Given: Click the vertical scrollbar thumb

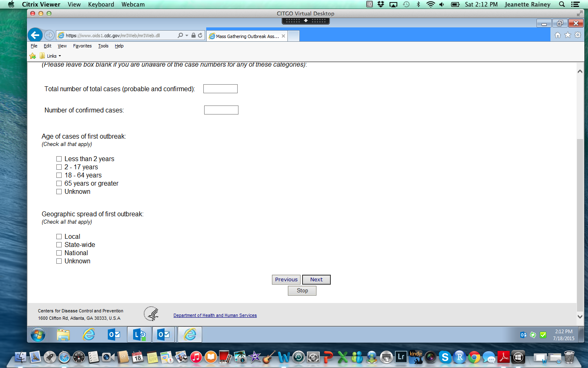Looking at the screenshot, I should tap(580, 225).
